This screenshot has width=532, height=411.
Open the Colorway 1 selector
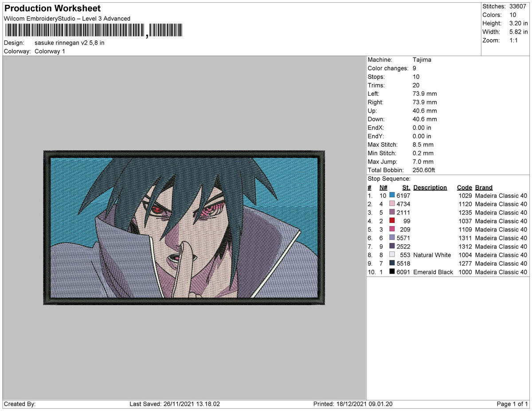[50, 51]
